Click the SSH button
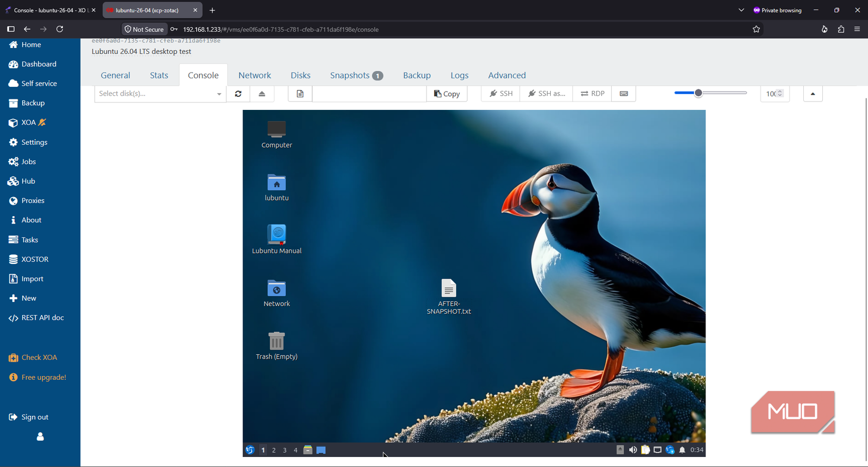The width and height of the screenshot is (868, 467). coord(501,94)
